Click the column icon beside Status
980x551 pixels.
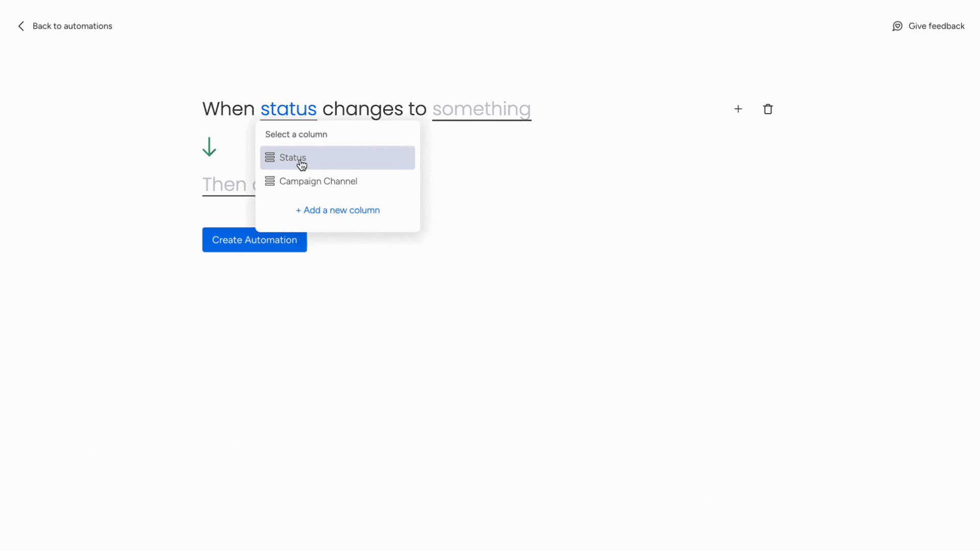[270, 157]
